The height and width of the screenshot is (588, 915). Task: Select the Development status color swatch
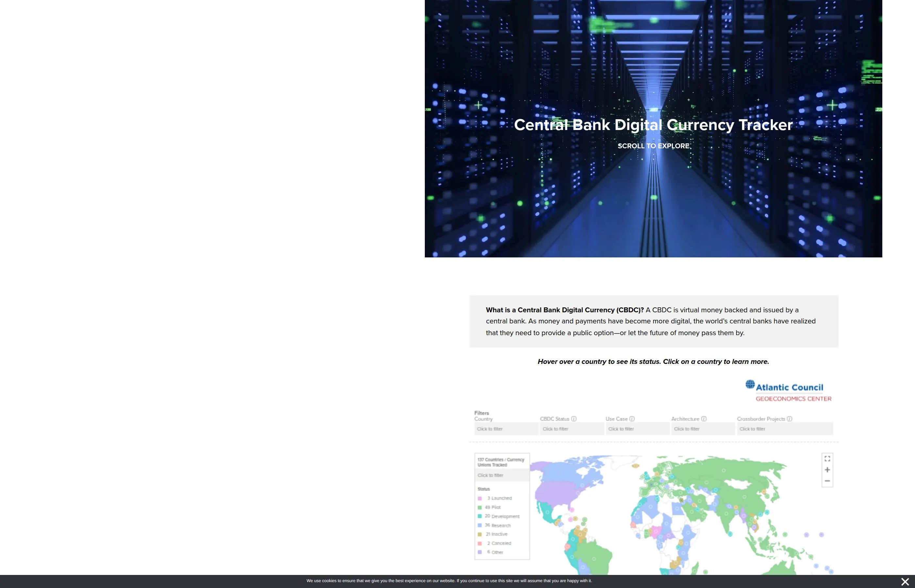480,516
